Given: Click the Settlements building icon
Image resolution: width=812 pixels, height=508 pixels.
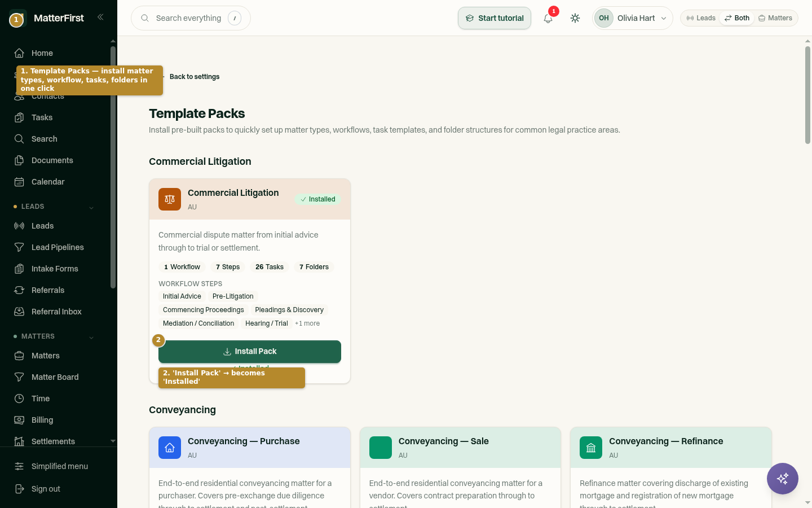Looking at the screenshot, I should coord(19,441).
